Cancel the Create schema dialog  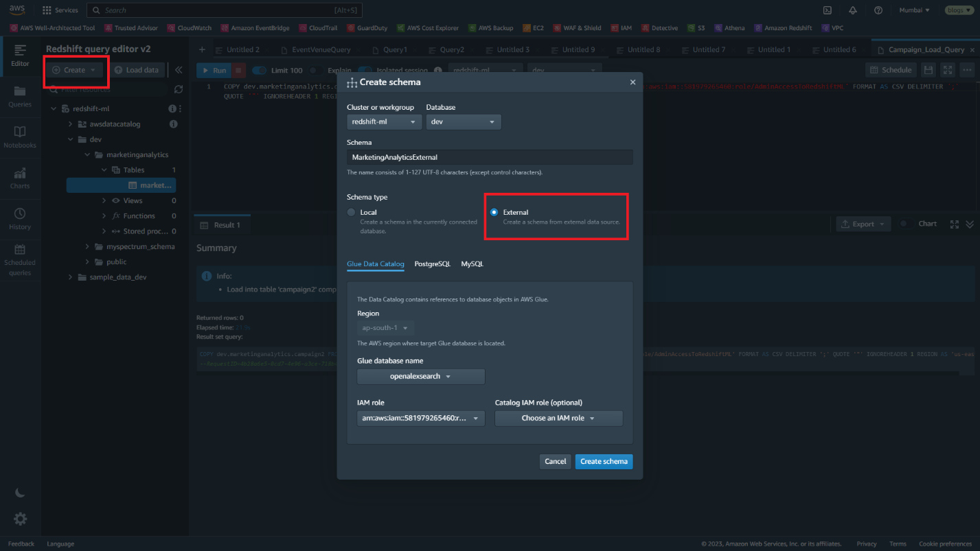pos(555,462)
